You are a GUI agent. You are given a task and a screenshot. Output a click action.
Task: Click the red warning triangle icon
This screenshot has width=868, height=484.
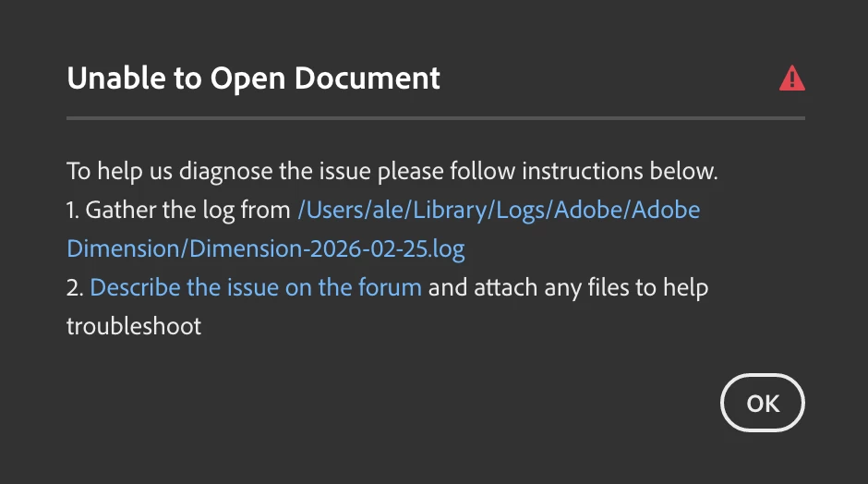click(791, 79)
